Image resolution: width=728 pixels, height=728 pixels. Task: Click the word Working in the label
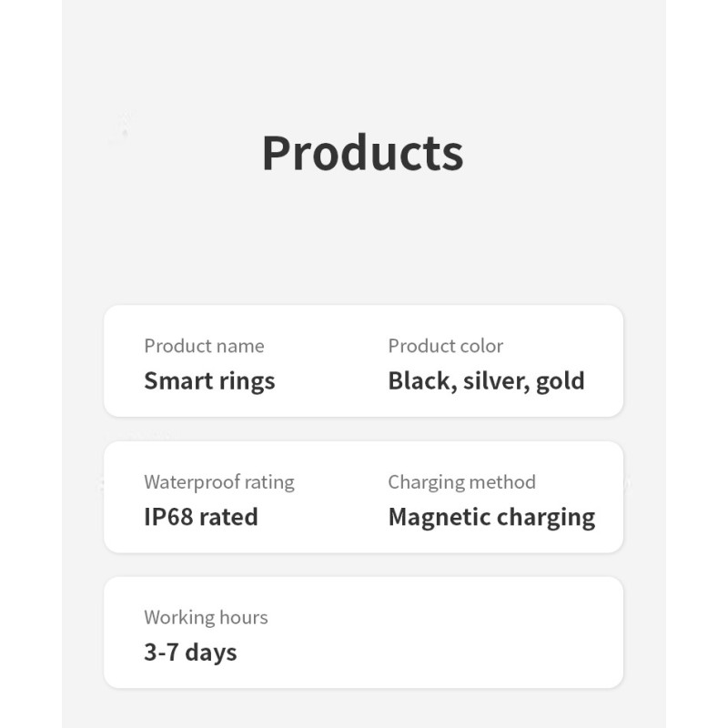coord(177,617)
